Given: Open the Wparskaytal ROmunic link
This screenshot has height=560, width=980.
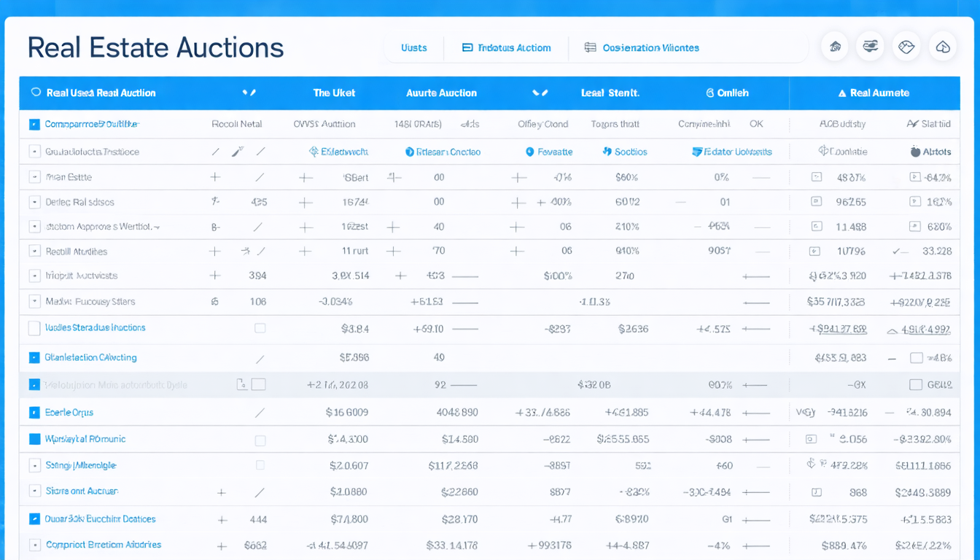Looking at the screenshot, I should coord(85,439).
